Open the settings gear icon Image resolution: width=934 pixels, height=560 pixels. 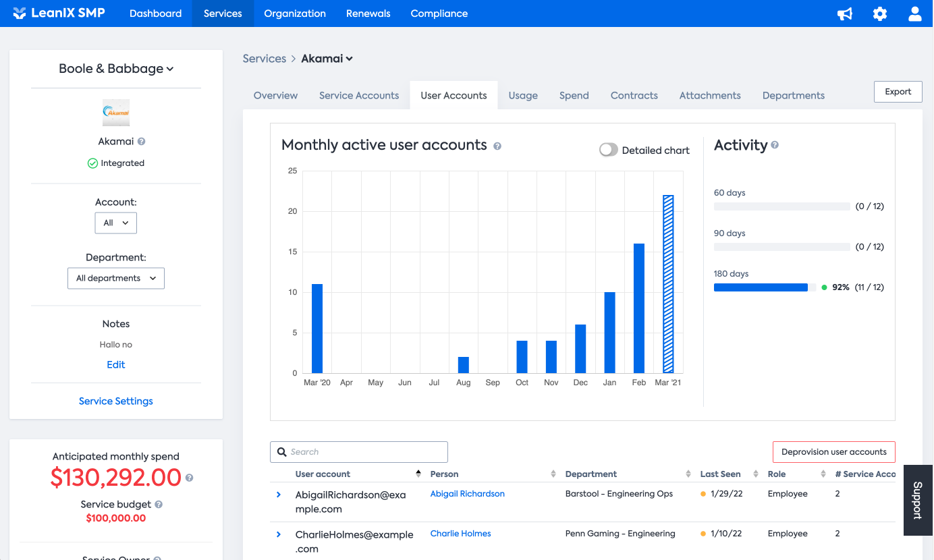coord(880,13)
